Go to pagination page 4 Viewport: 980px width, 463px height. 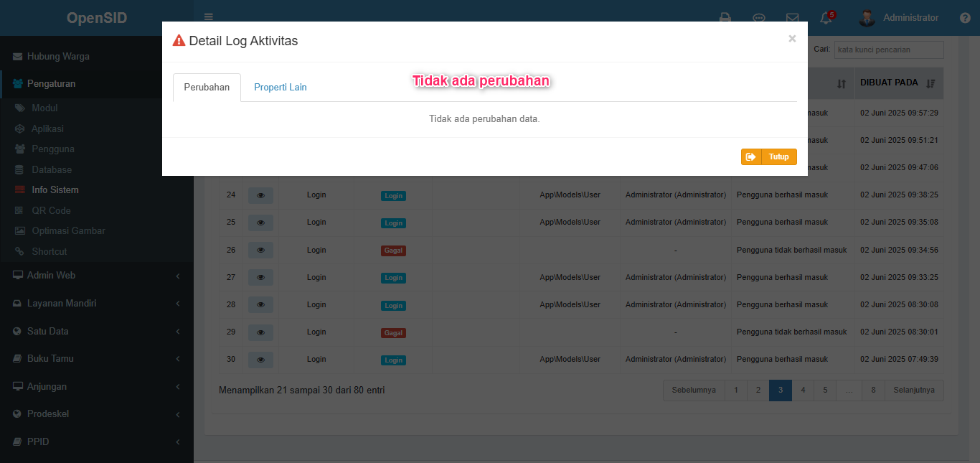click(803, 390)
